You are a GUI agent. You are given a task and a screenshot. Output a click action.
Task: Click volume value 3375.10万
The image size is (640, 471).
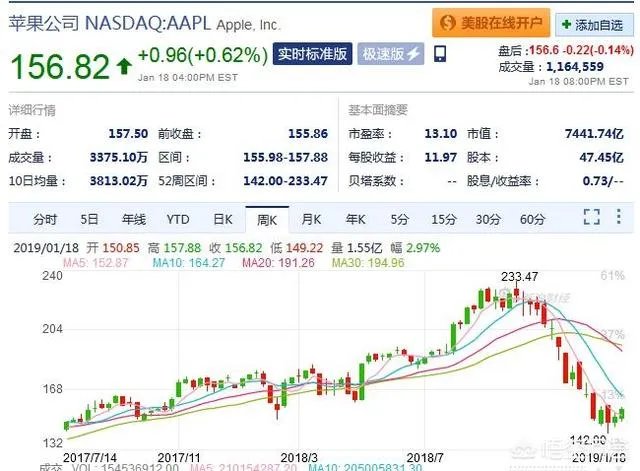coord(119,157)
